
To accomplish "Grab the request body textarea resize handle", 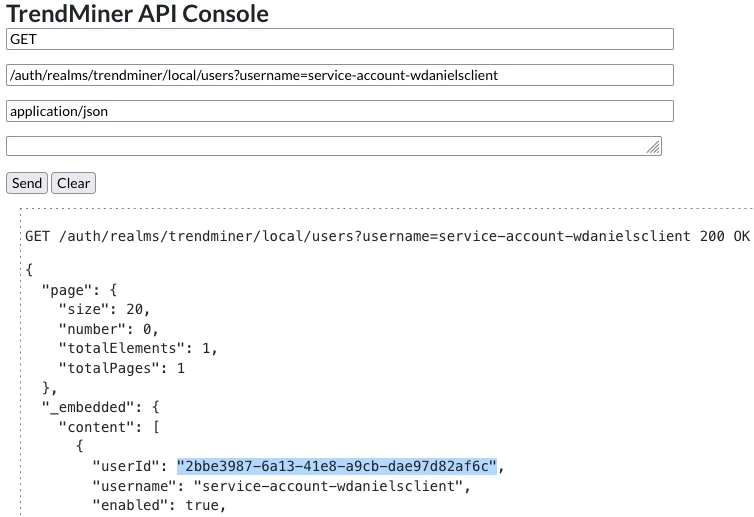I will [653, 148].
